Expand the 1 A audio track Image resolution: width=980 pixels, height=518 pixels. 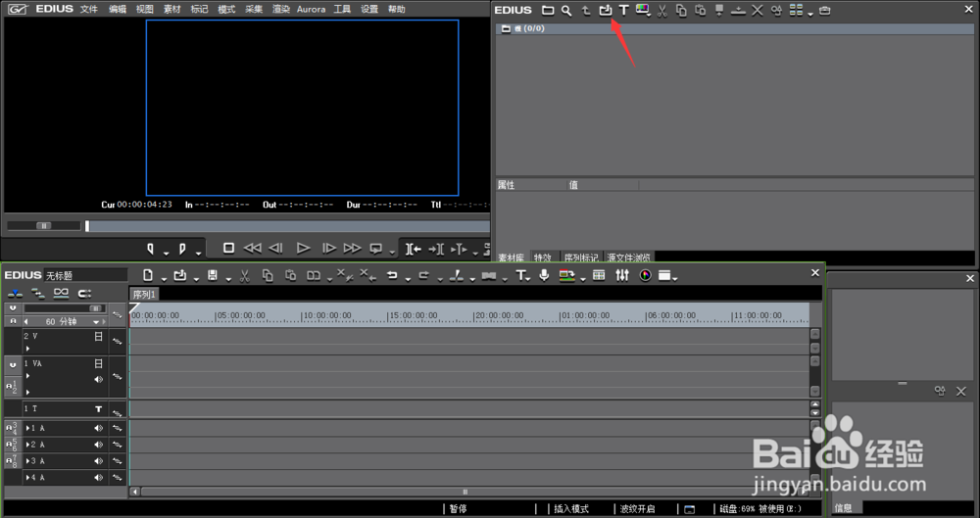(27, 428)
